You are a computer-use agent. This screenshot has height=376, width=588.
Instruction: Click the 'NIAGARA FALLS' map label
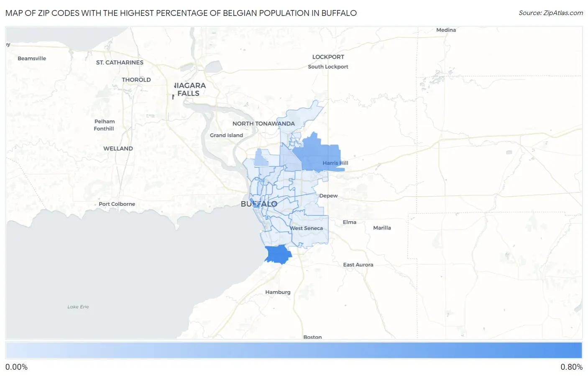tap(189, 90)
